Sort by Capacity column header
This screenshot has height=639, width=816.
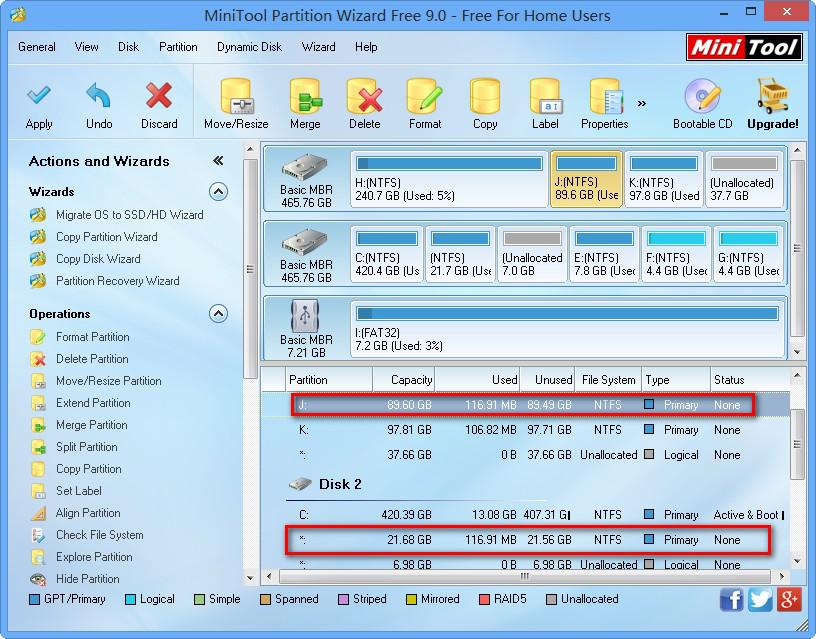404,380
